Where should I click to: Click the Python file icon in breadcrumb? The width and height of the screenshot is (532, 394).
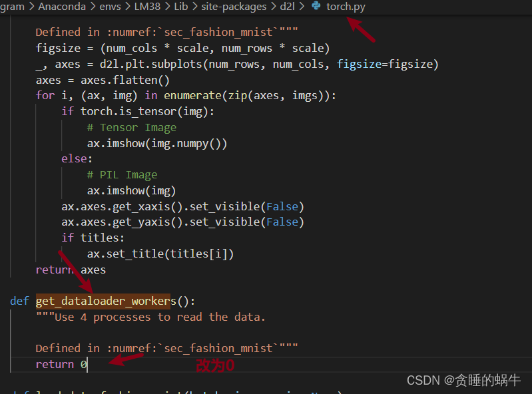(316, 6)
